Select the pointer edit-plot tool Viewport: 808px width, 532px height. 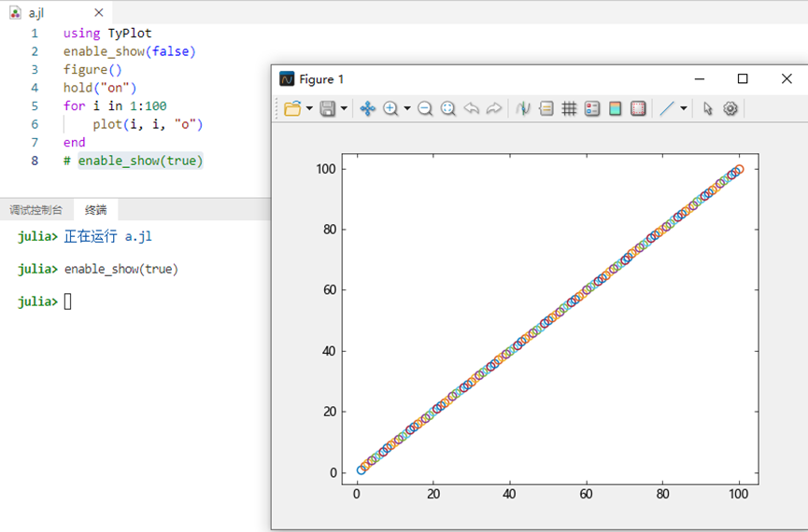tap(707, 108)
